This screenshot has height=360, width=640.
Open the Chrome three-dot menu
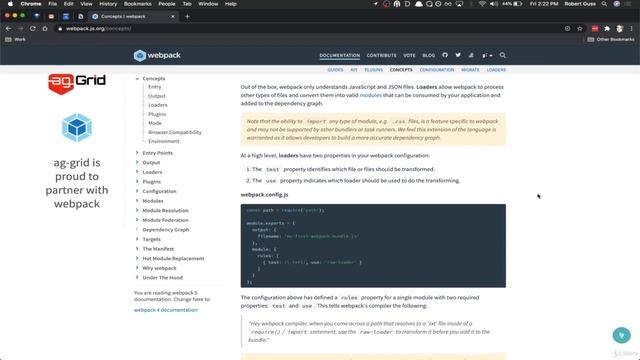click(631, 29)
